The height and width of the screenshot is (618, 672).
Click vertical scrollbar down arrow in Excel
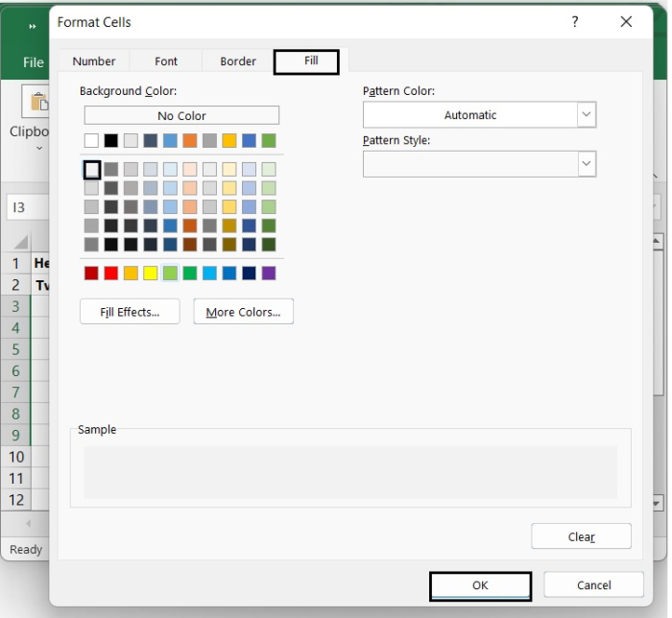[657, 503]
